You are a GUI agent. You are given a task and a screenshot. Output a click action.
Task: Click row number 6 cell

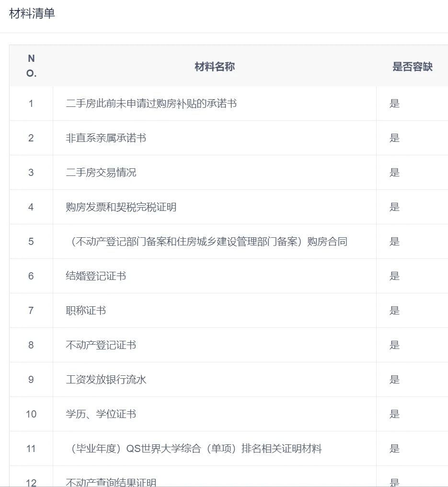(x=31, y=276)
